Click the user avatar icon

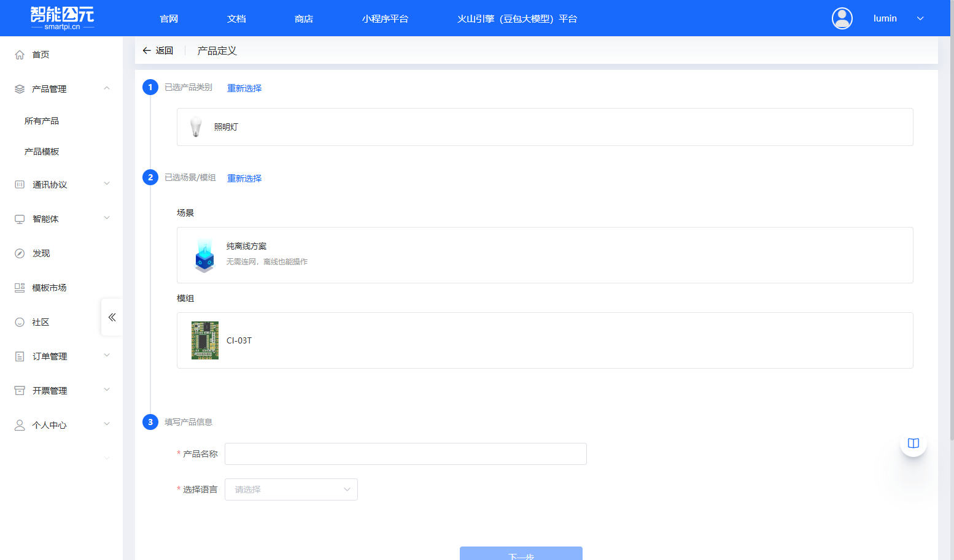coord(842,18)
